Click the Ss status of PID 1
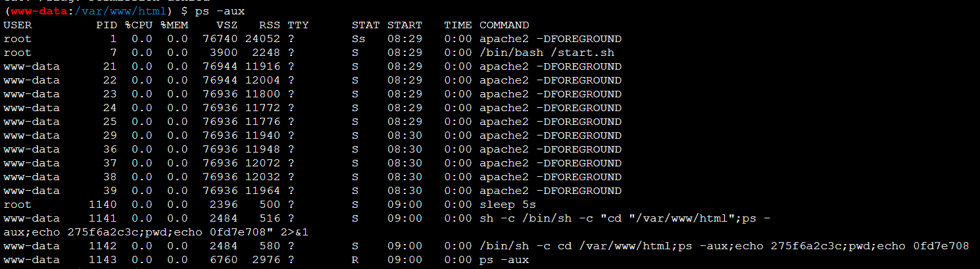 tap(358, 39)
